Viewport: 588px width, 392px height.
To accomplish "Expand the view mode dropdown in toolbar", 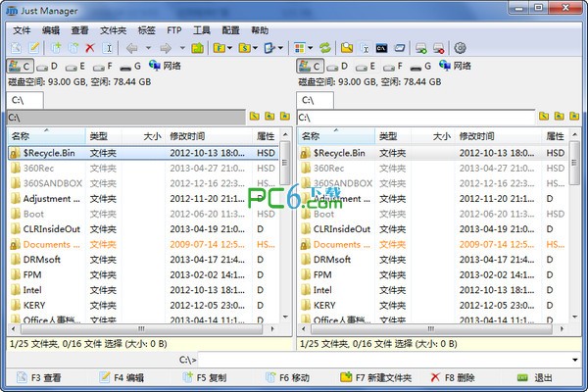I will click(x=314, y=48).
